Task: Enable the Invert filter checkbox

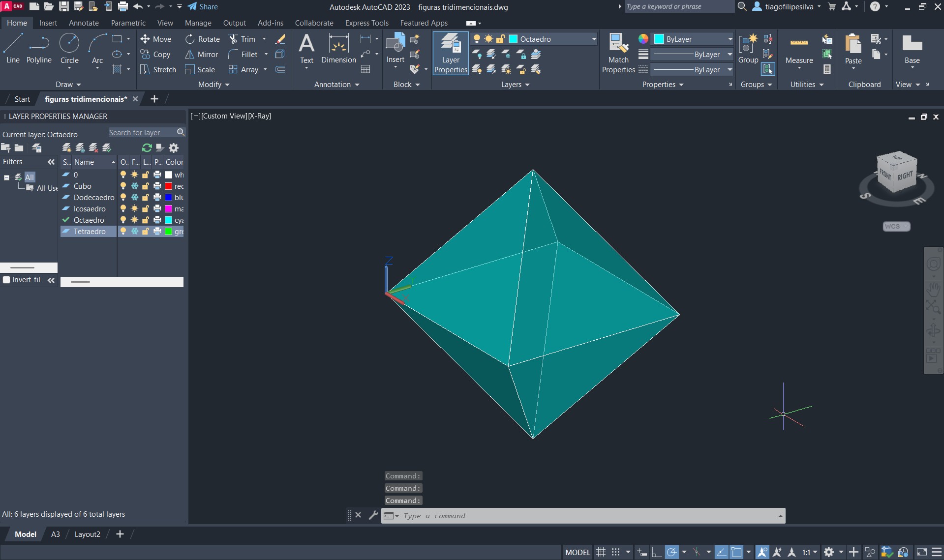Action: click(x=7, y=280)
